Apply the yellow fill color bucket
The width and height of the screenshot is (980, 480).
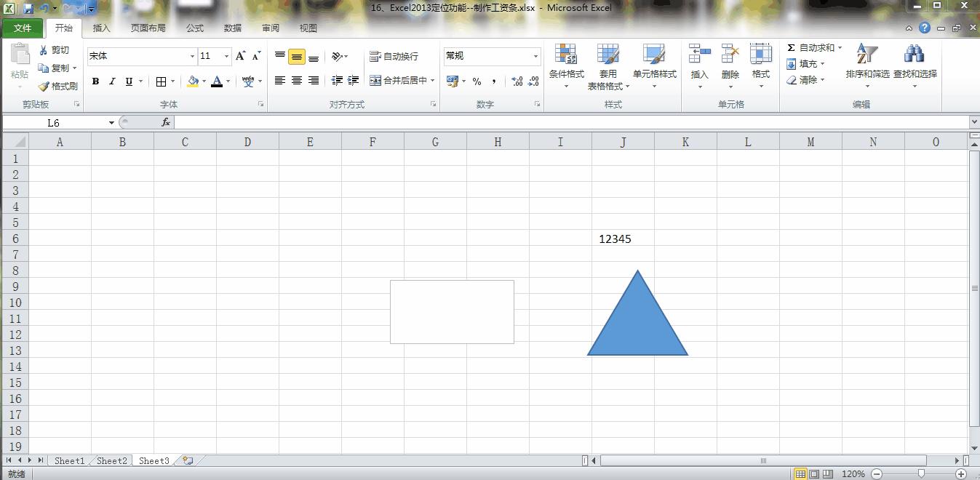[x=193, y=81]
